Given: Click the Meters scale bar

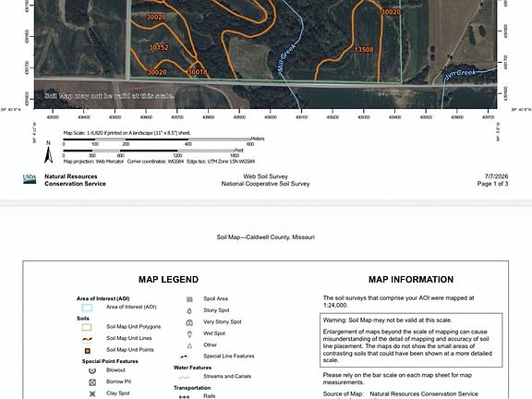Looking at the screenshot, I should pyautogui.click(x=157, y=139).
